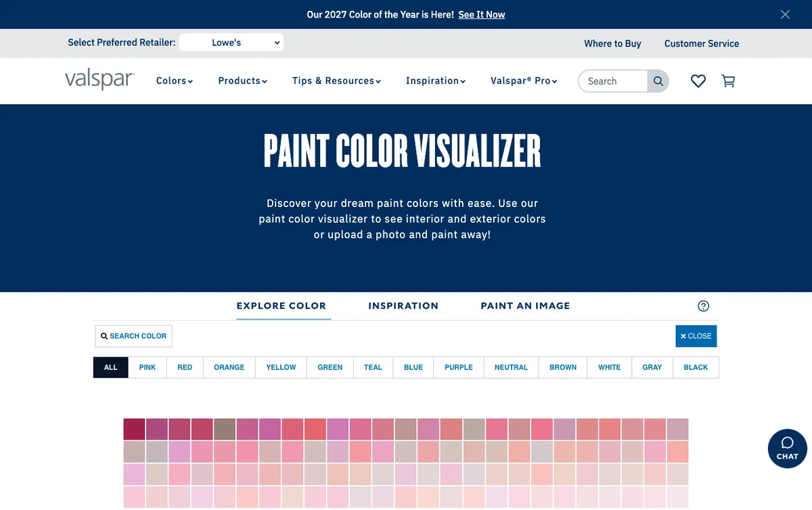The image size is (812, 510).
Task: Open the Select Preferred Retailer dropdown
Action: pyautogui.click(x=231, y=43)
